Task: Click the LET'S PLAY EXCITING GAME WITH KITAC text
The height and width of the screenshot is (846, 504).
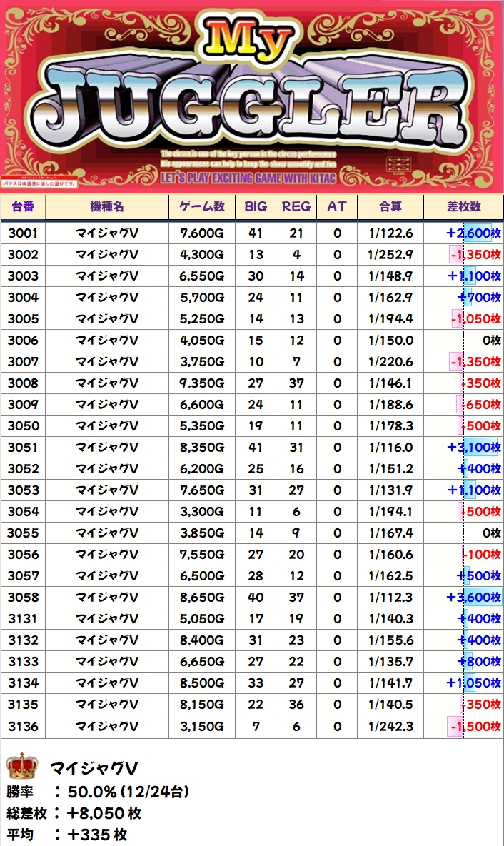Action: (x=248, y=178)
